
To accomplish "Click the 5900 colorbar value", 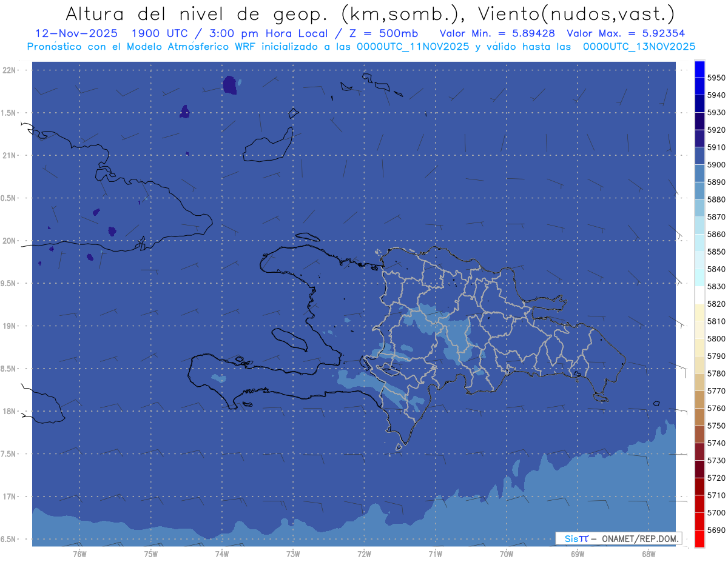I will [x=716, y=165].
